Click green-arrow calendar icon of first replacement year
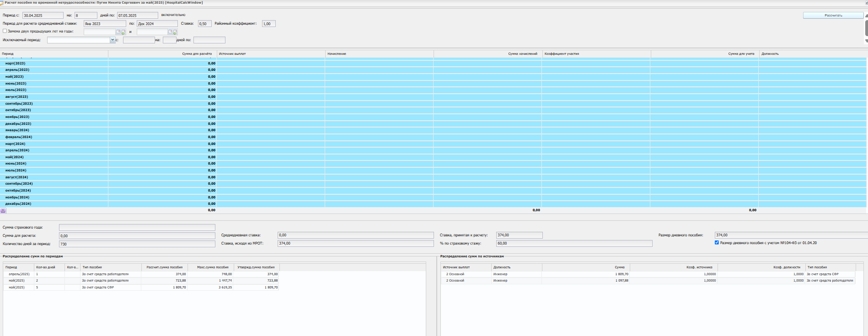The image size is (868, 336). tap(123, 32)
